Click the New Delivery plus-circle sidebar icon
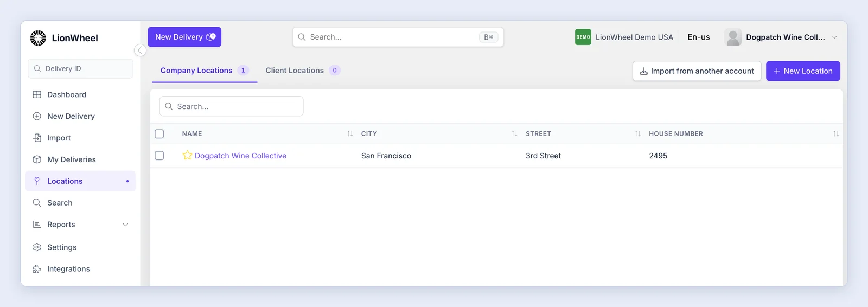The height and width of the screenshot is (307, 868). [x=37, y=116]
